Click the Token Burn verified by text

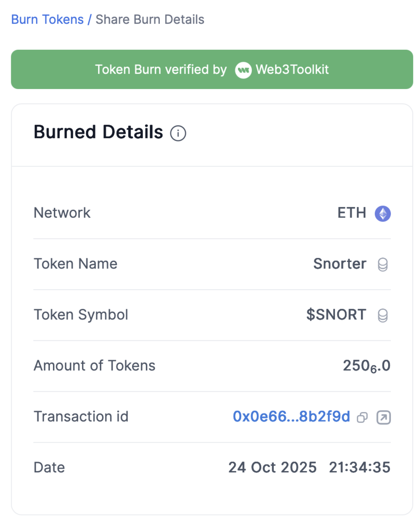(x=161, y=70)
